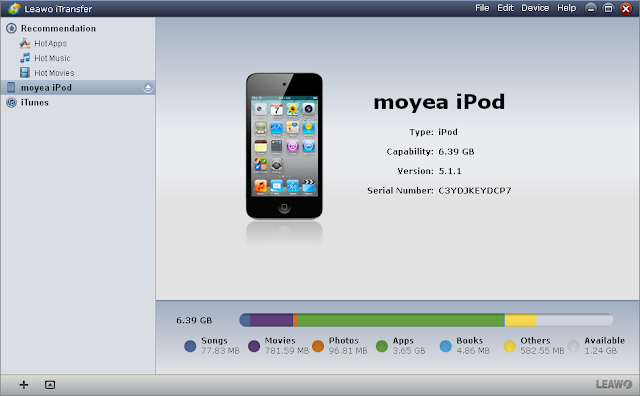Click the moyea iPod title heading
The width and height of the screenshot is (640, 396).
point(439,102)
